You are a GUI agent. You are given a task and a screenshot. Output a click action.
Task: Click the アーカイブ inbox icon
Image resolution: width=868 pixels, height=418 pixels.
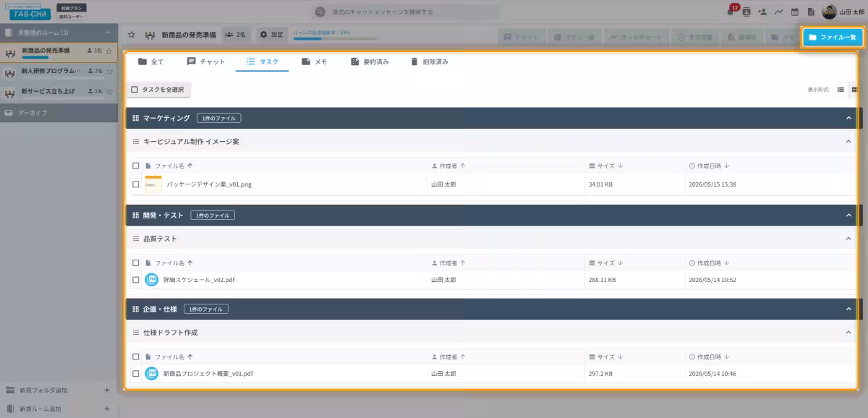9,113
